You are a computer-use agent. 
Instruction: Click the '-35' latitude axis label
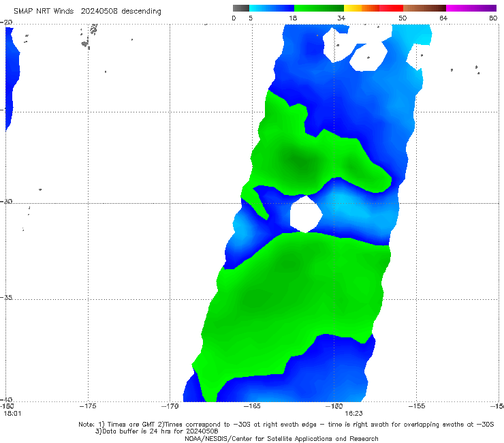tap(6, 297)
